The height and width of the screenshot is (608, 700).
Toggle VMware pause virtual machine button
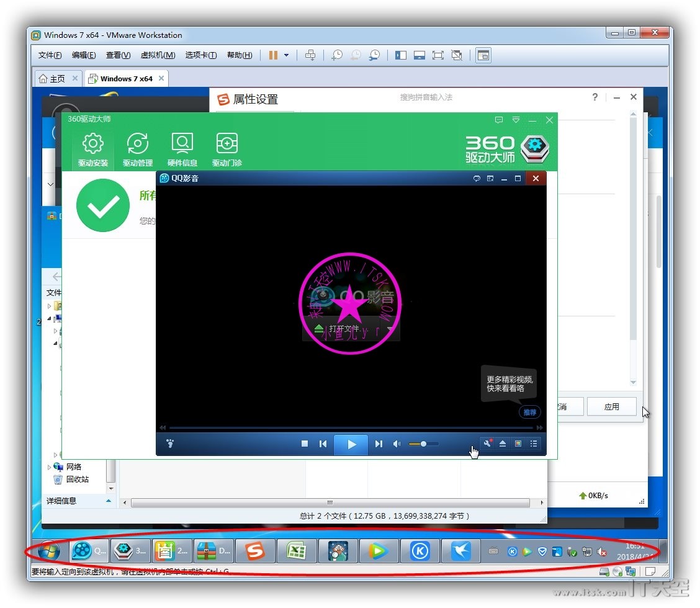pyautogui.click(x=273, y=55)
